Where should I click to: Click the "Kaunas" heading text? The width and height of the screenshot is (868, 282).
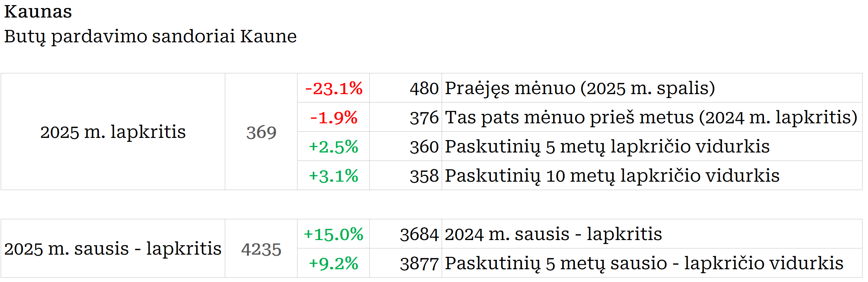(x=38, y=12)
